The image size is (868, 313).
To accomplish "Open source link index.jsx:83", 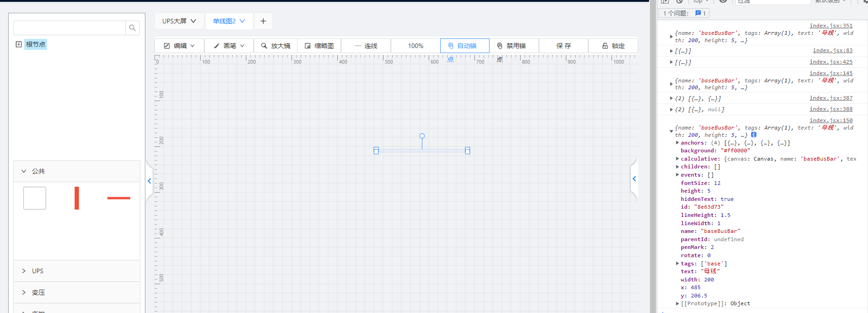I will 833,50.
